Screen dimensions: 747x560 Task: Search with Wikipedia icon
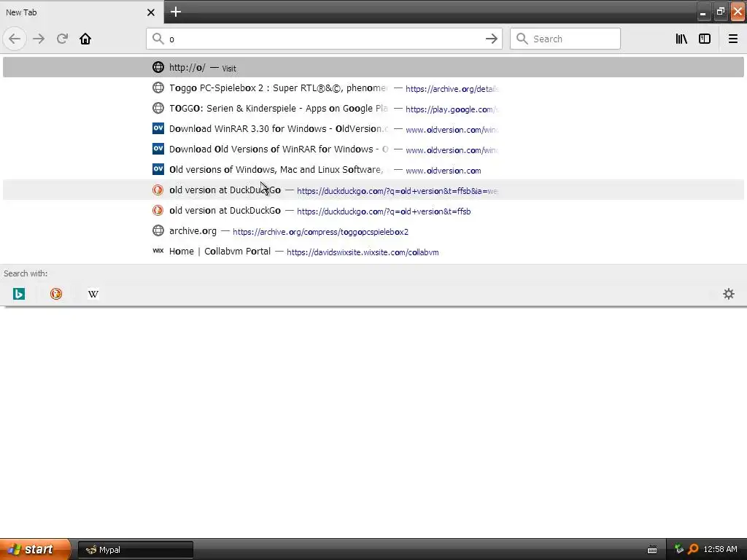93,294
